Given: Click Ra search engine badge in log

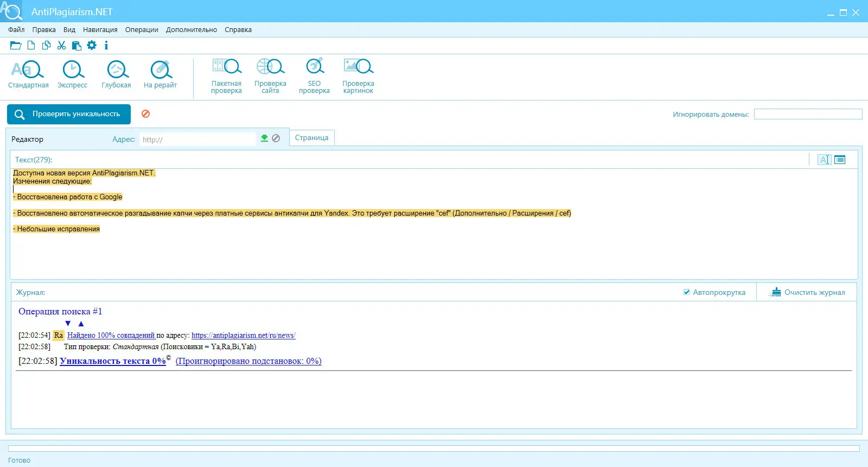Looking at the screenshot, I should (59, 336).
